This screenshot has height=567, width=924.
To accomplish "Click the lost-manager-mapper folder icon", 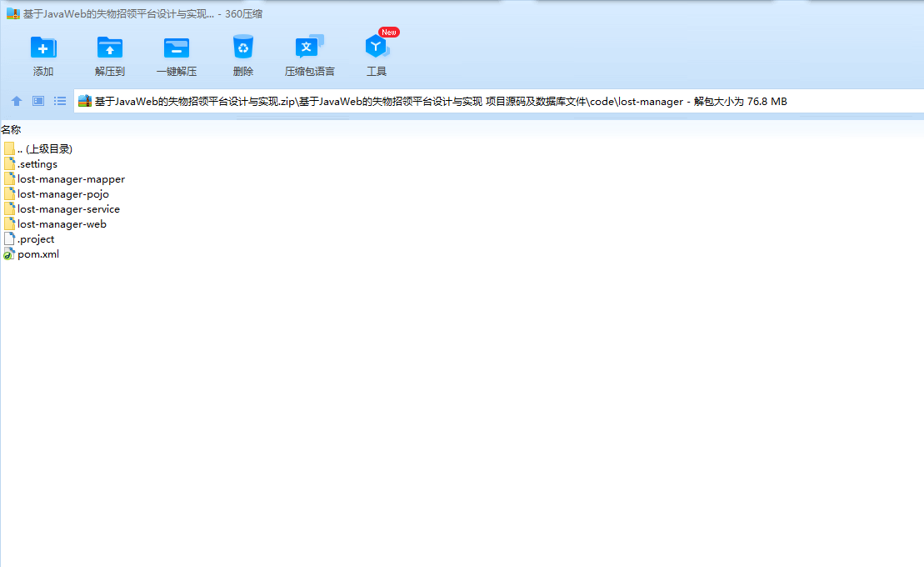I will click(9, 178).
